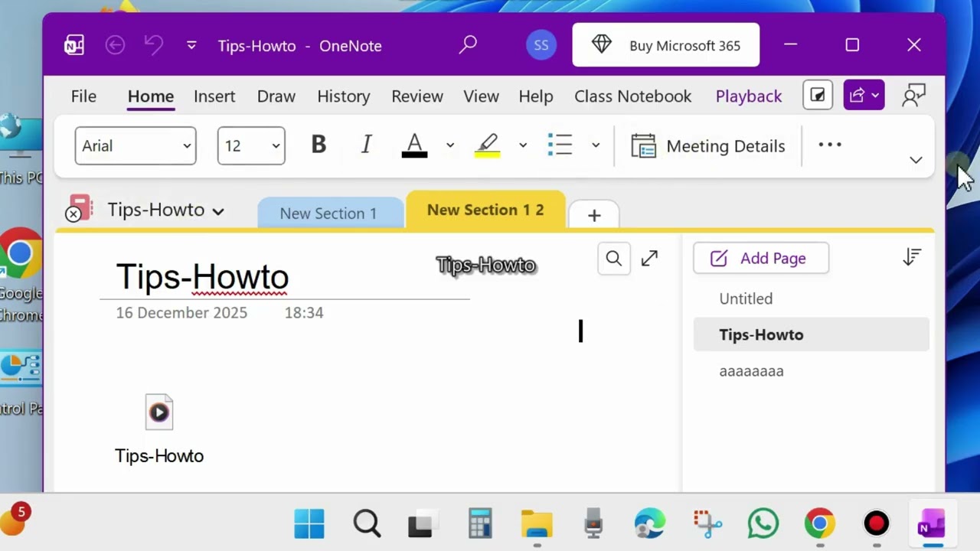Click the page time 18:34

304,312
